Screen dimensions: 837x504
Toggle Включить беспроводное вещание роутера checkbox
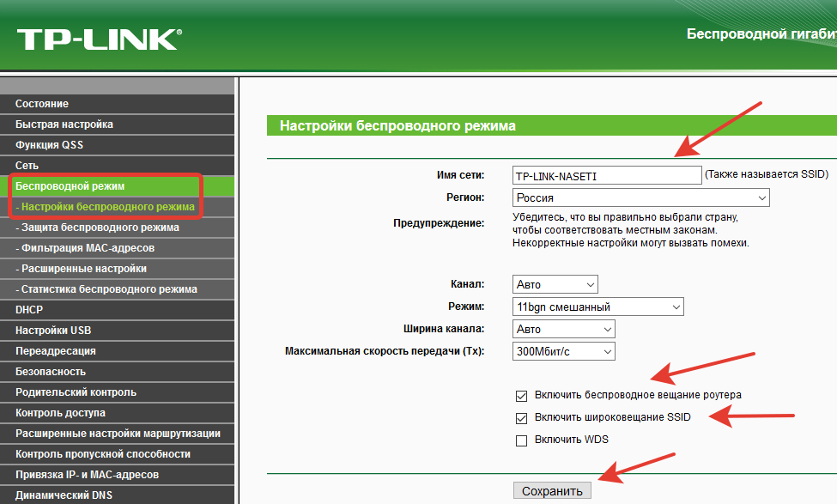[522, 396]
